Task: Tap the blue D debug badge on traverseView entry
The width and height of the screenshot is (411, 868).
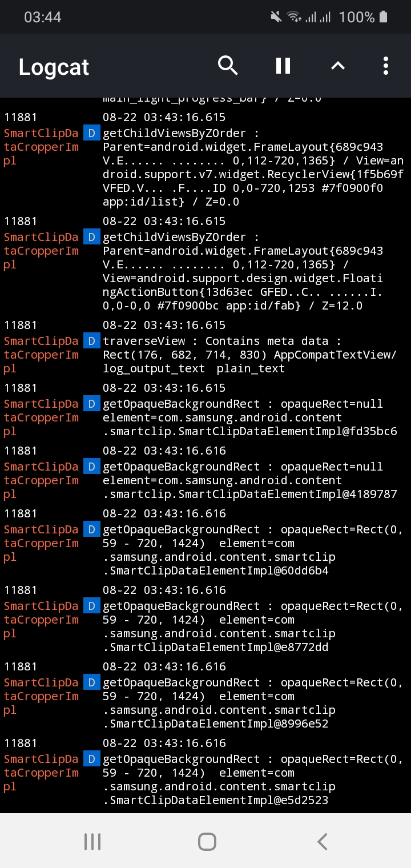Action: (x=91, y=341)
